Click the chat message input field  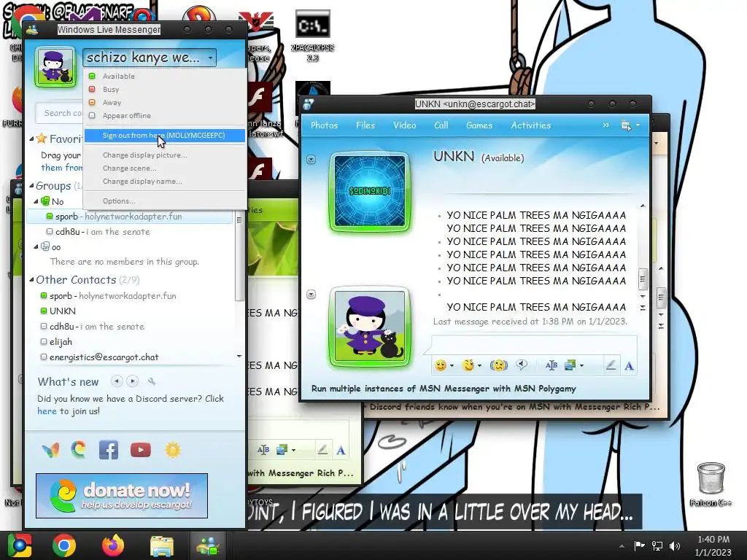[x=533, y=345]
